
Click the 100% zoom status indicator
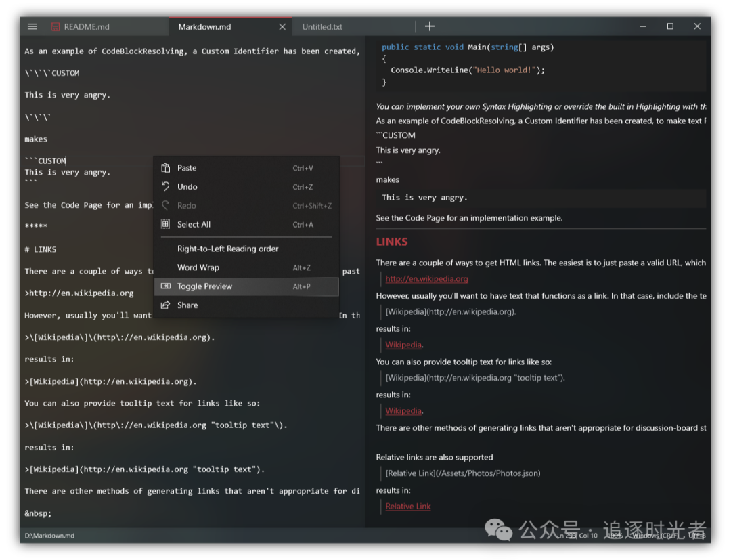click(x=615, y=536)
